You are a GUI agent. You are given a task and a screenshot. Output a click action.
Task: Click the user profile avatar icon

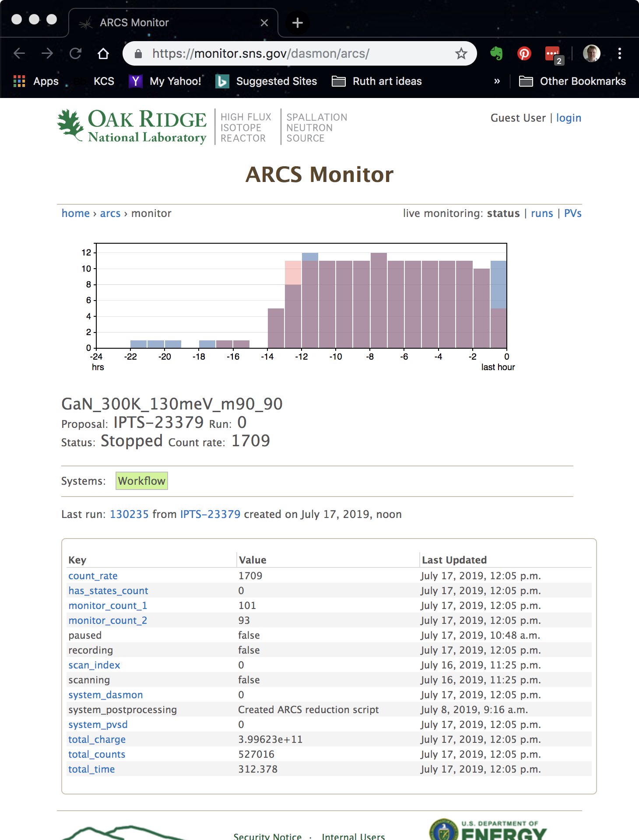591,53
